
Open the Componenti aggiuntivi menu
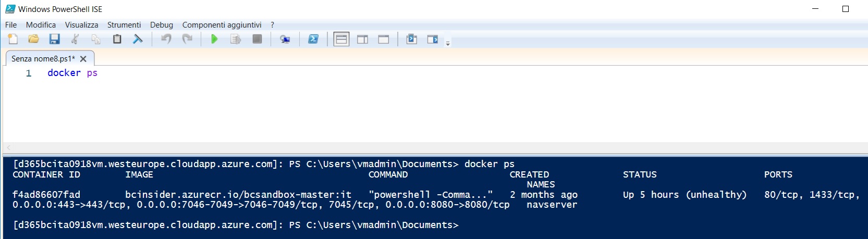pyautogui.click(x=222, y=25)
